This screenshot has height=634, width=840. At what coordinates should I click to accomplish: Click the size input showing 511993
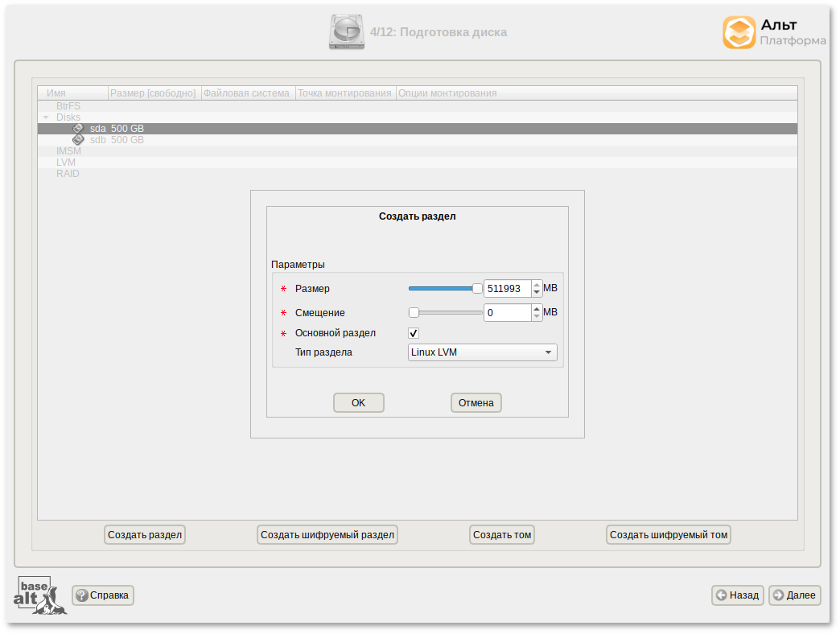tap(506, 288)
